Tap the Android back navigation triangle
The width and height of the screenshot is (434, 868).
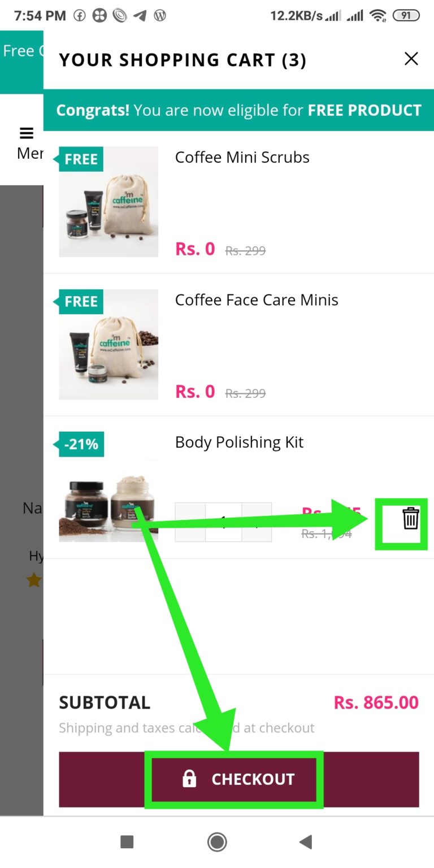(x=305, y=843)
